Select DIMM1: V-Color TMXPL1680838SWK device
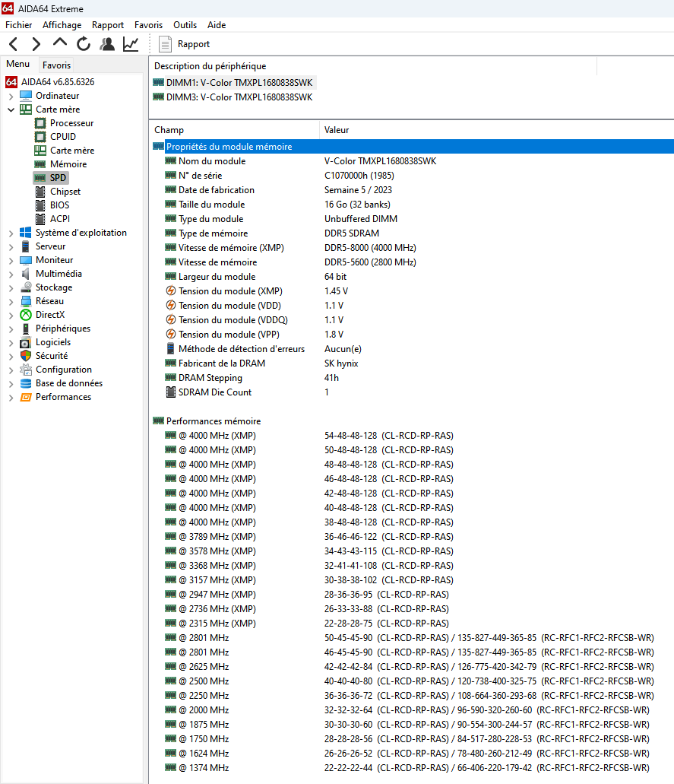Image resolution: width=674 pixels, height=784 pixels. (239, 82)
